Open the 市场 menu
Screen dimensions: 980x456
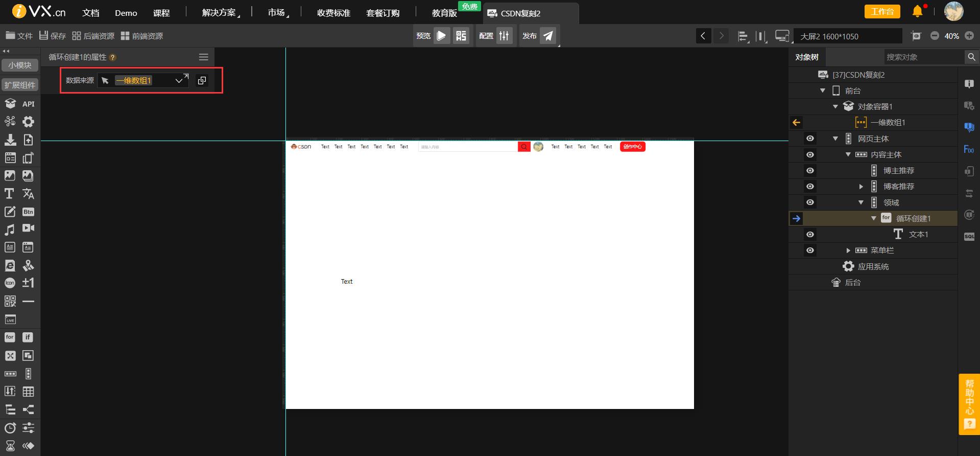[x=277, y=13]
